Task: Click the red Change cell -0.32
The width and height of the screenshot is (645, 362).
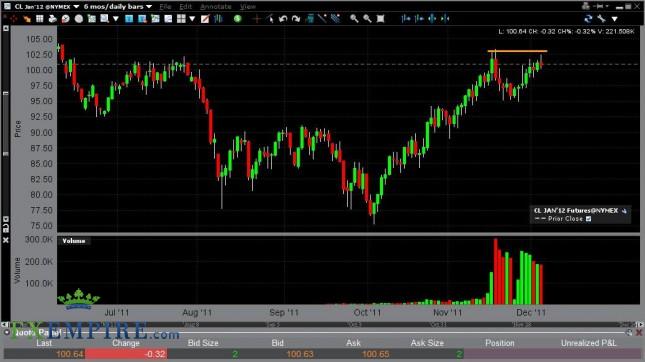Action: [x=126, y=354]
